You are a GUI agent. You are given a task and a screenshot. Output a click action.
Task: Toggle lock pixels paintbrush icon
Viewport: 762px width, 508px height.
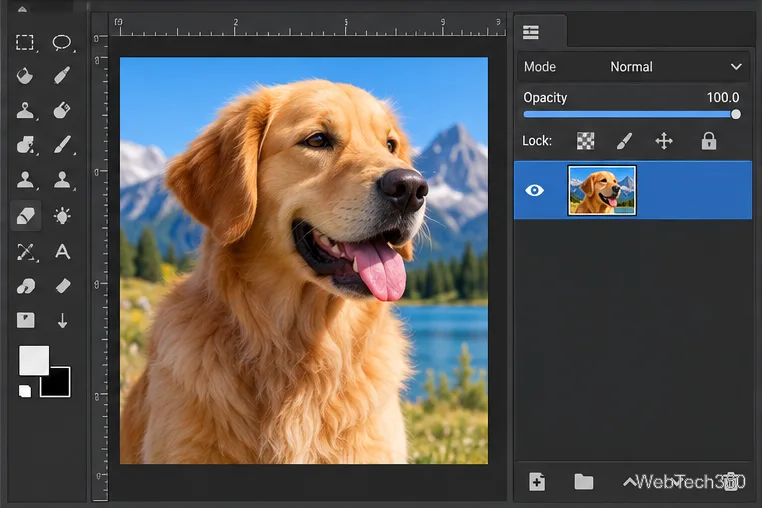pyautogui.click(x=624, y=141)
